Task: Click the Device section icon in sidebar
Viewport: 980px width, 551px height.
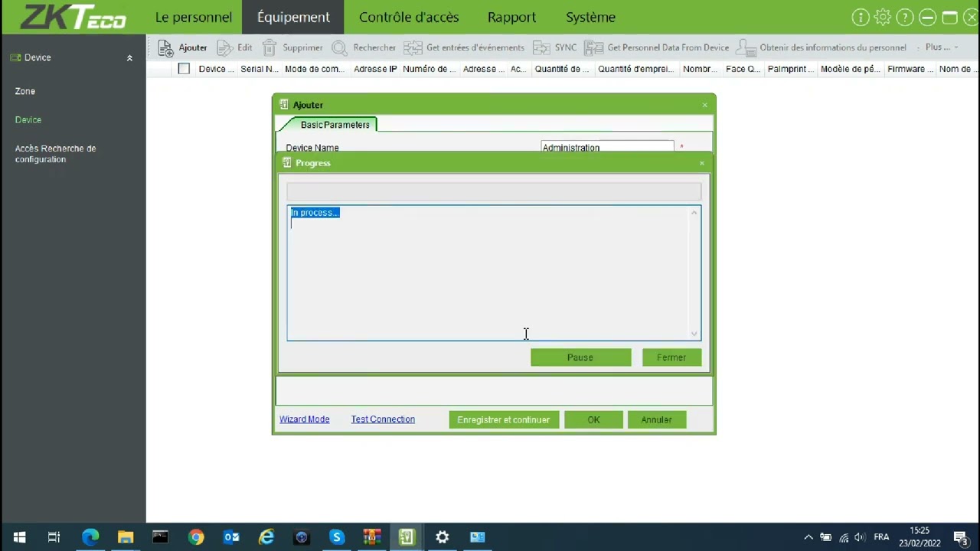Action: click(15, 57)
